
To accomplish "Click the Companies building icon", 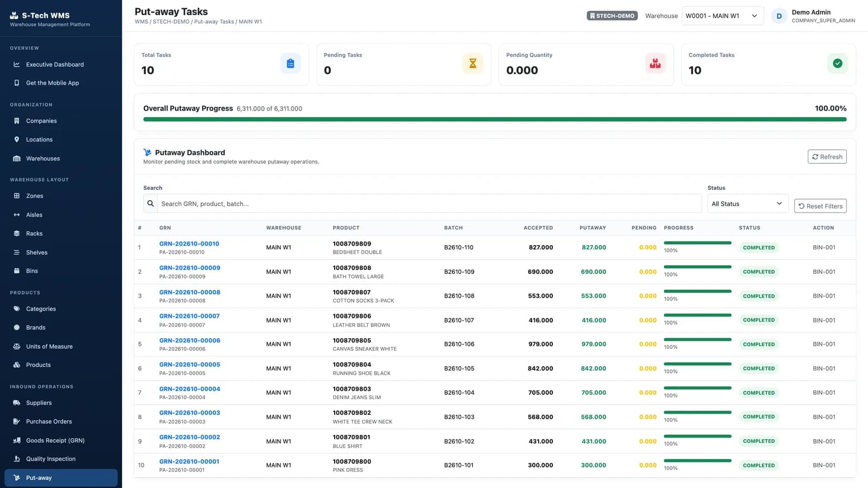I will [x=17, y=121].
